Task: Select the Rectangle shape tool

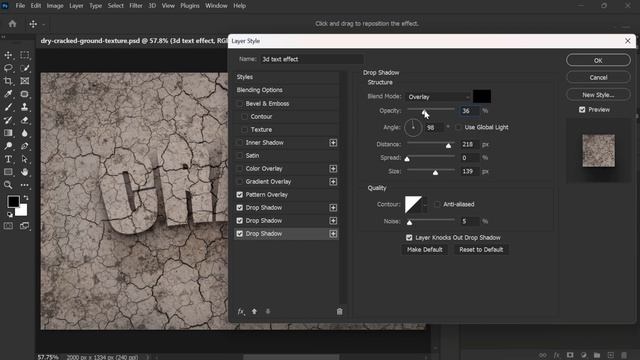Action: pyautogui.click(x=8, y=172)
